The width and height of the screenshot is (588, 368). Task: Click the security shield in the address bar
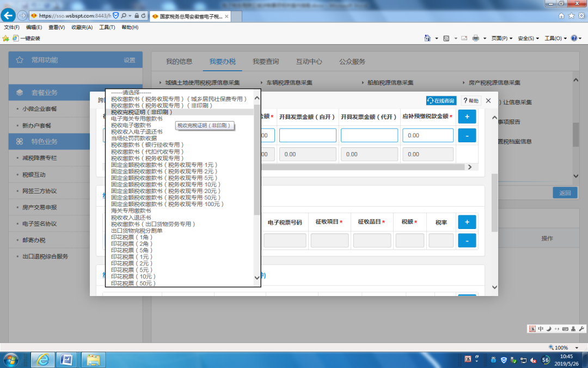coord(116,16)
